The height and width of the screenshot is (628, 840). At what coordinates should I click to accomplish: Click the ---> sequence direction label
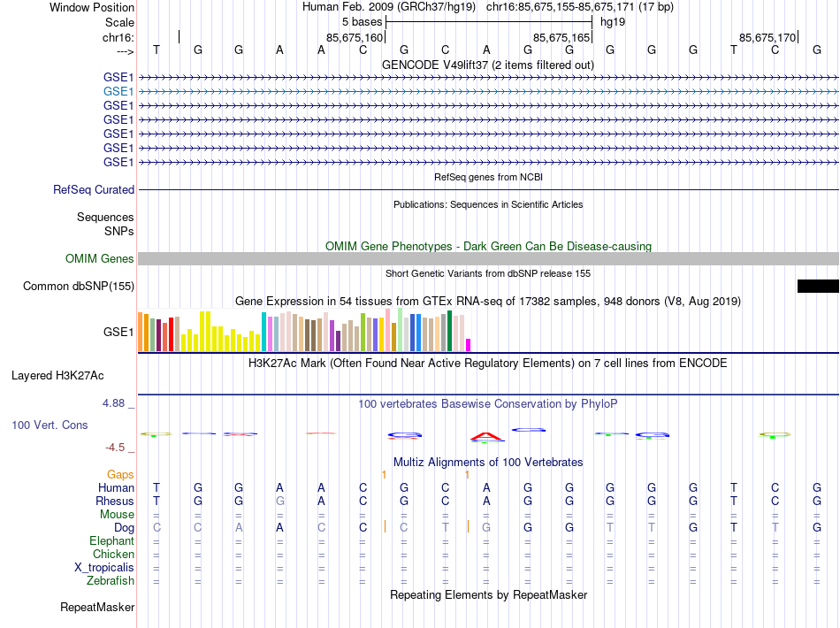126,51
